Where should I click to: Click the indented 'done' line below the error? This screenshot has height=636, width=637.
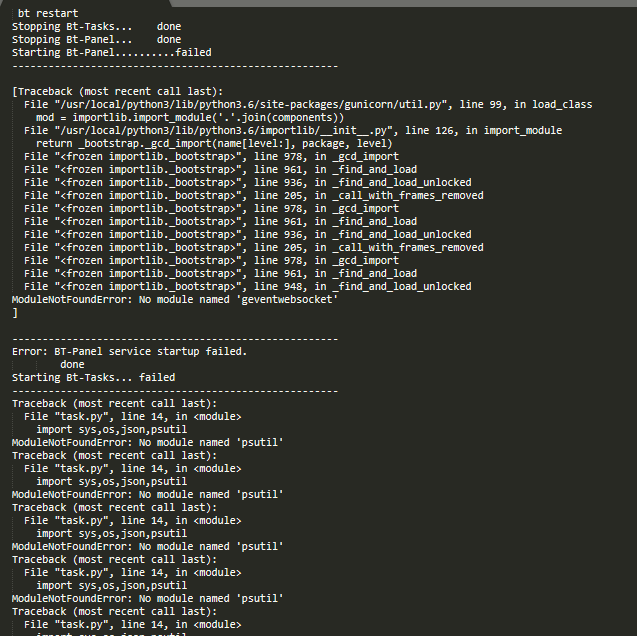coord(72,364)
